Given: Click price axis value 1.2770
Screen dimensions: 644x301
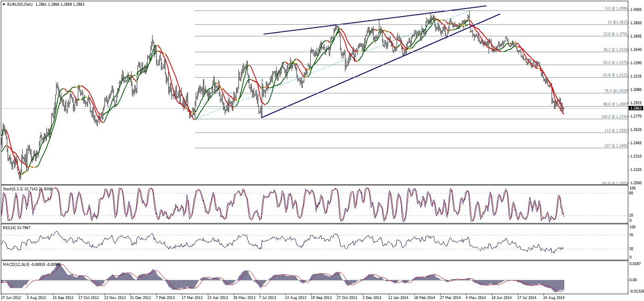Looking at the screenshot, I should [x=636, y=116].
